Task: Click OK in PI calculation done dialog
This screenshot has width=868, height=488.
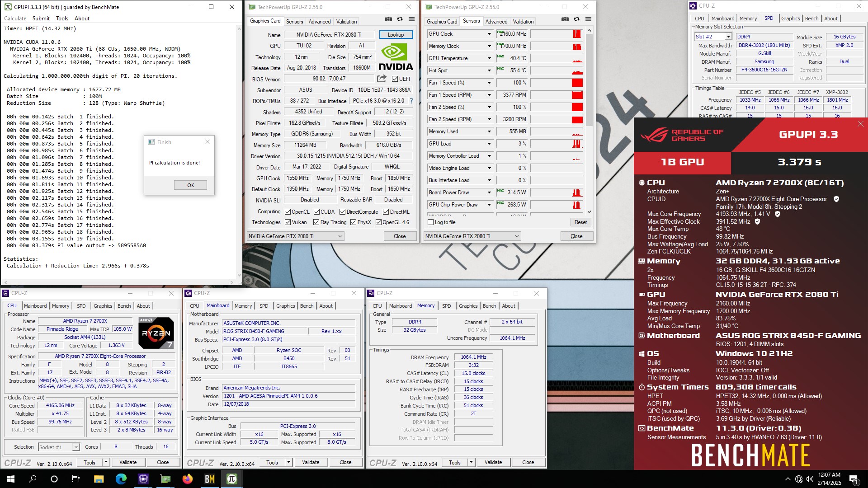Action: [x=190, y=185]
